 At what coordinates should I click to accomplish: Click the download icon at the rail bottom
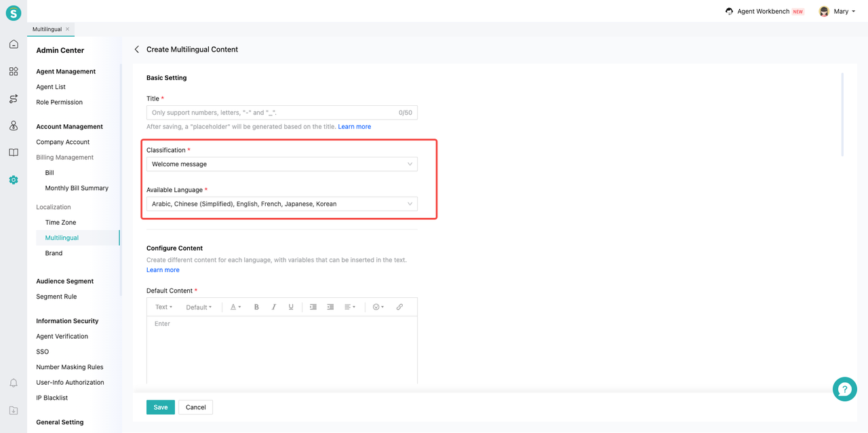click(14, 411)
